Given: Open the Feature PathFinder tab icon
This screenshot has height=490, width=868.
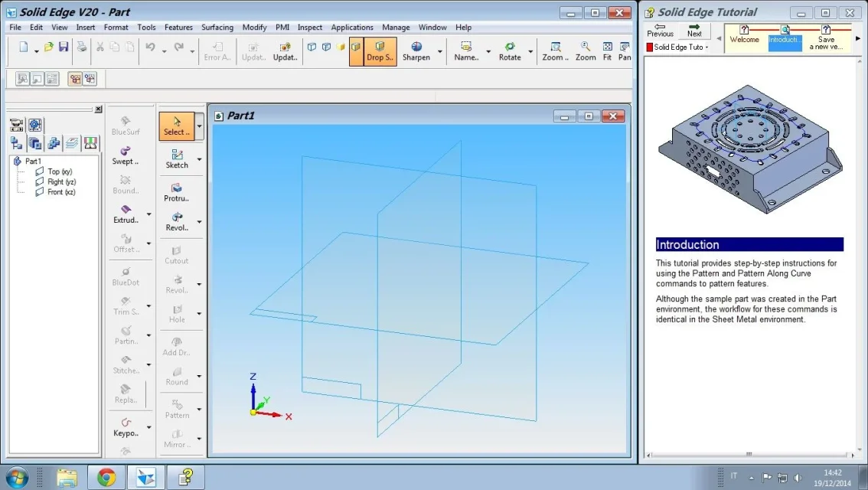Looking at the screenshot, I should tap(17, 143).
